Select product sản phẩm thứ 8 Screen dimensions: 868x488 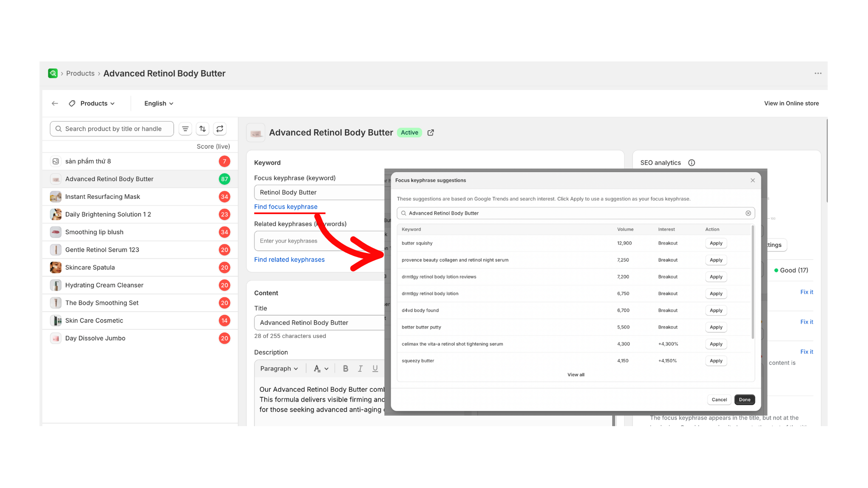click(140, 161)
